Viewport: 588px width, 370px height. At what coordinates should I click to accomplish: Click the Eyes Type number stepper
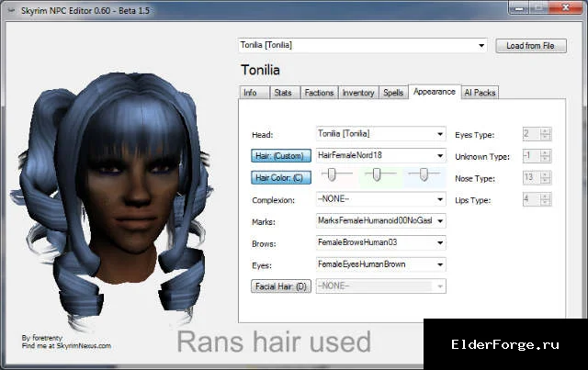click(537, 134)
